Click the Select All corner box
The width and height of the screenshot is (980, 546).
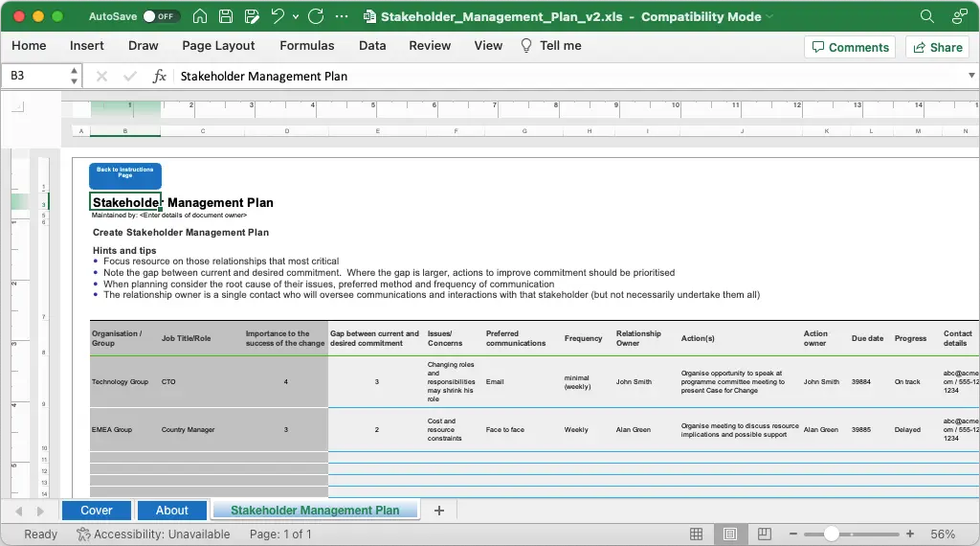pyautogui.click(x=17, y=107)
